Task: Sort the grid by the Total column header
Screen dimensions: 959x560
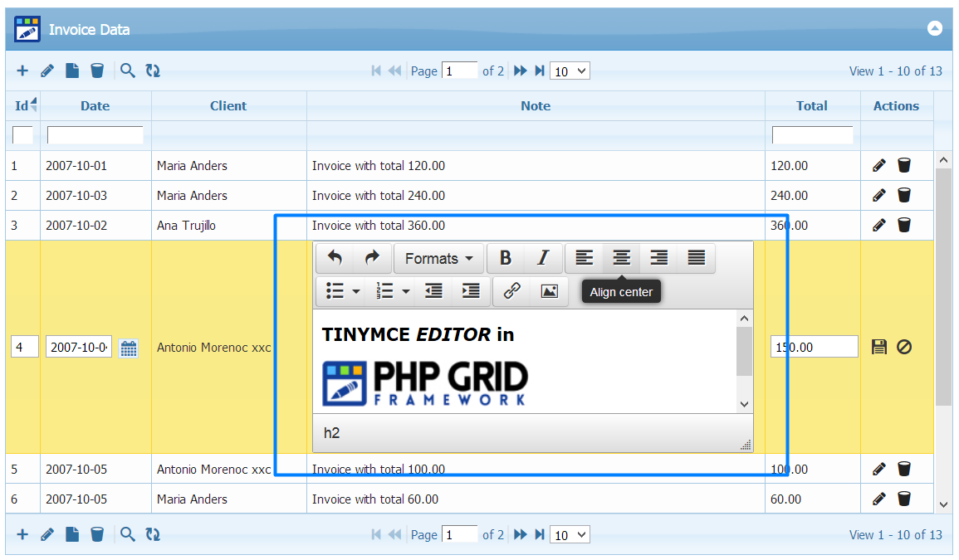Action: [x=811, y=106]
